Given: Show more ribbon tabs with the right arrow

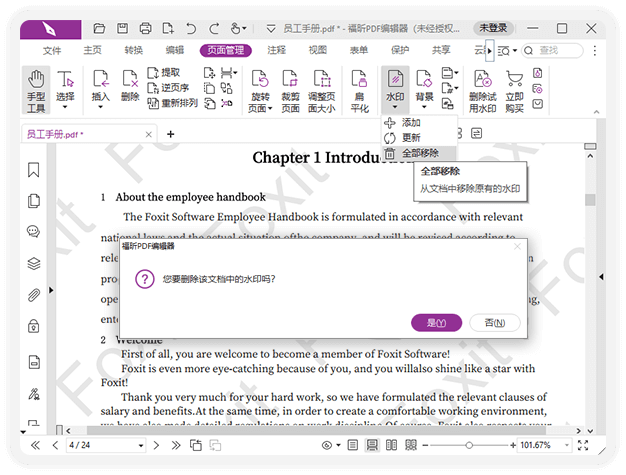Looking at the screenshot, I should [x=489, y=50].
